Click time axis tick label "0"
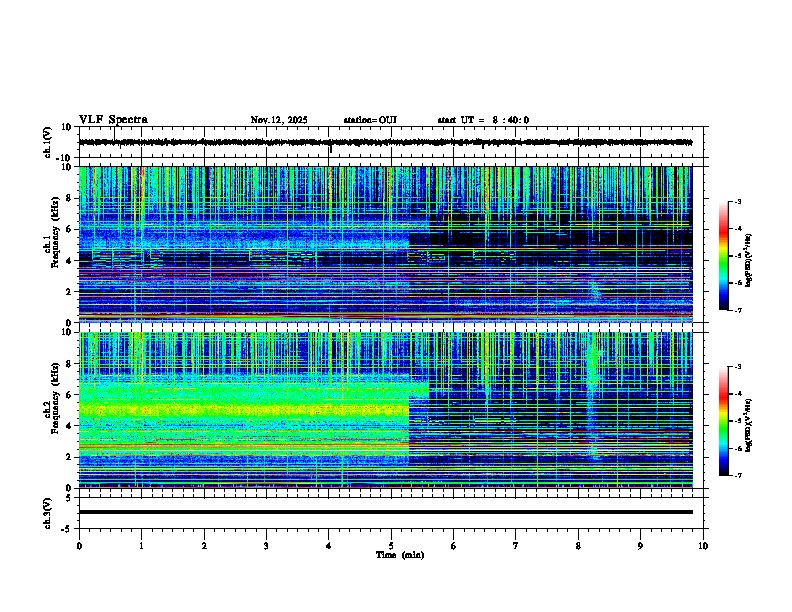The image size is (792, 612). (x=79, y=546)
